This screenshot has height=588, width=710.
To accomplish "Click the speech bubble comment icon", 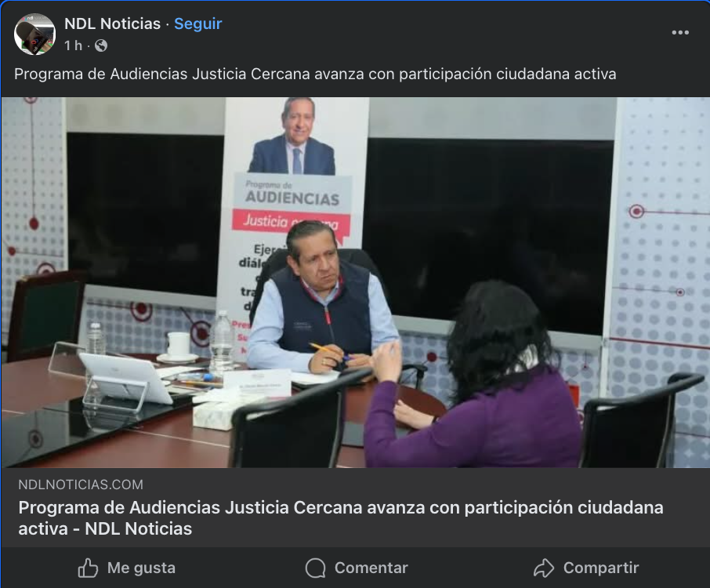I will pyautogui.click(x=316, y=568).
